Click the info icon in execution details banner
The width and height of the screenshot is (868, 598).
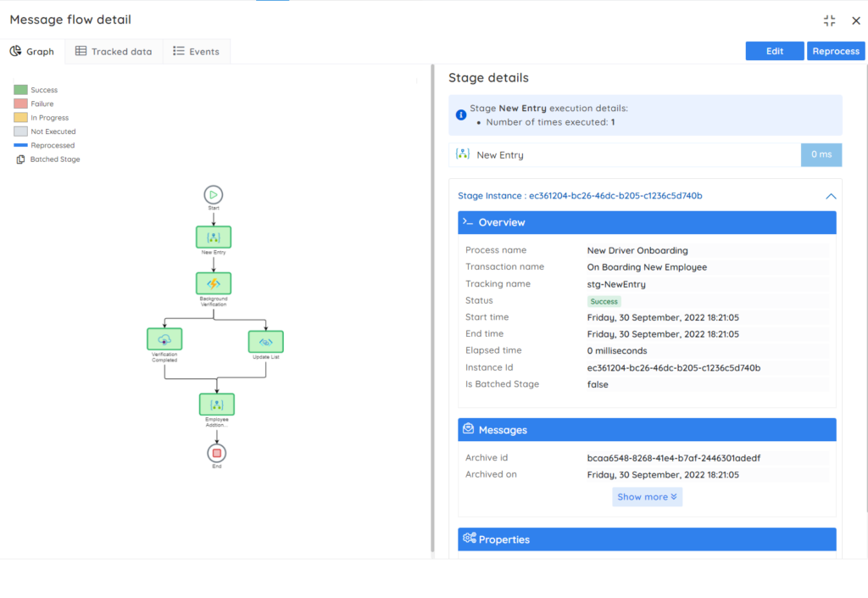pyautogui.click(x=461, y=115)
